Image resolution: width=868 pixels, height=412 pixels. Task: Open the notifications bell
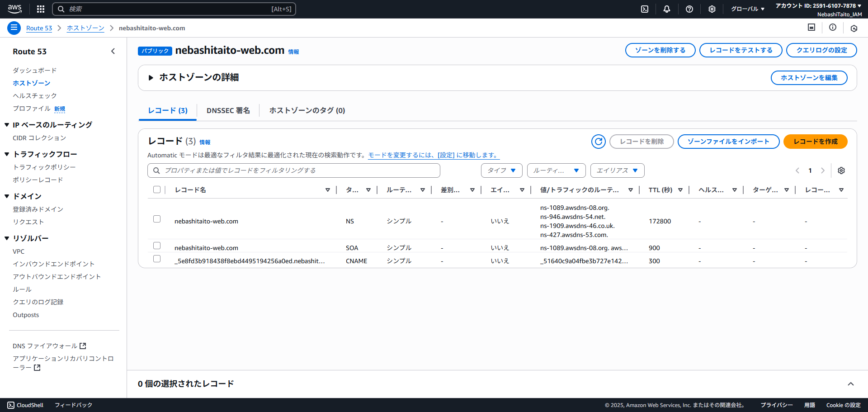point(667,9)
